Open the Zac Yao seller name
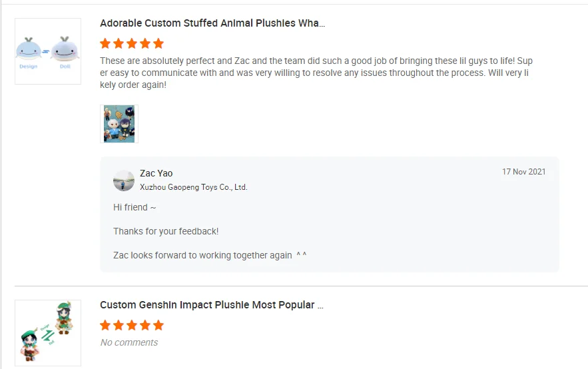 tap(156, 173)
